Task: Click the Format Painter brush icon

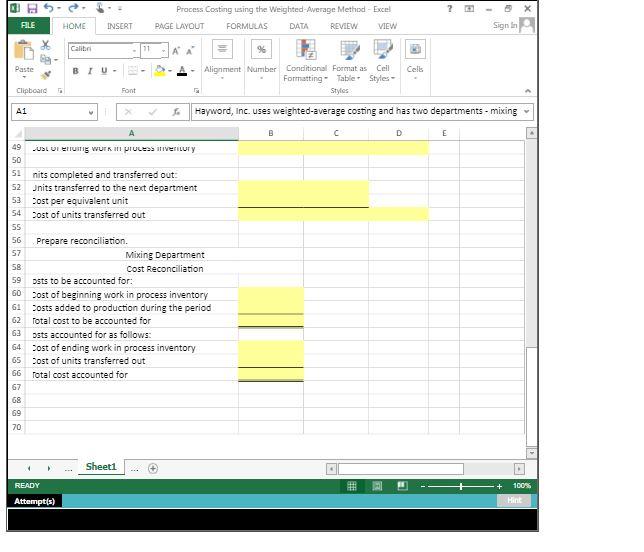Action: click(46, 75)
